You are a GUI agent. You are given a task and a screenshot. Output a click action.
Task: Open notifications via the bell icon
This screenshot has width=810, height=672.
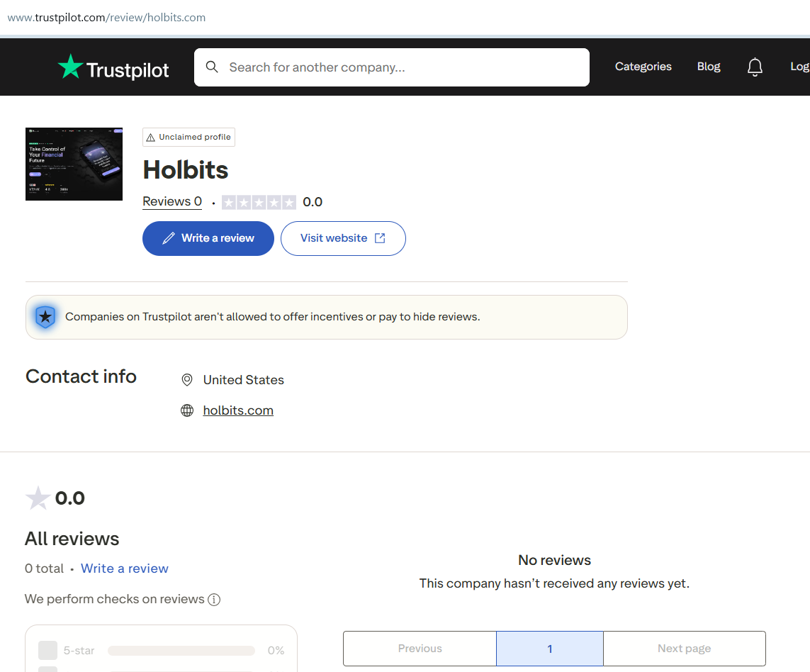[755, 67]
